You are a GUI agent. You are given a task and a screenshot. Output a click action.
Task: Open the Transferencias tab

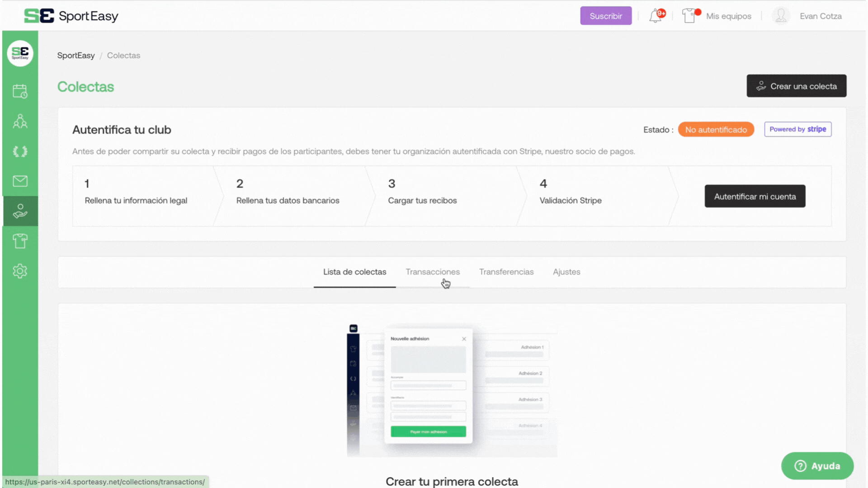(506, 272)
